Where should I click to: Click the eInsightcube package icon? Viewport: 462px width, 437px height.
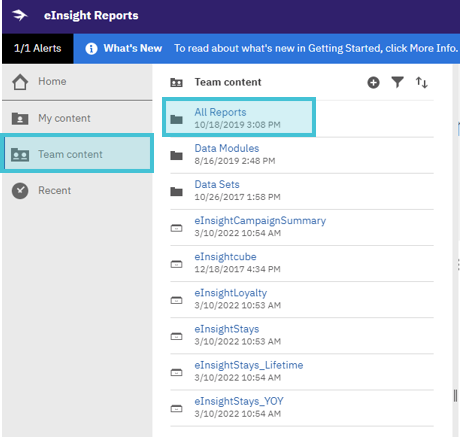point(176,264)
